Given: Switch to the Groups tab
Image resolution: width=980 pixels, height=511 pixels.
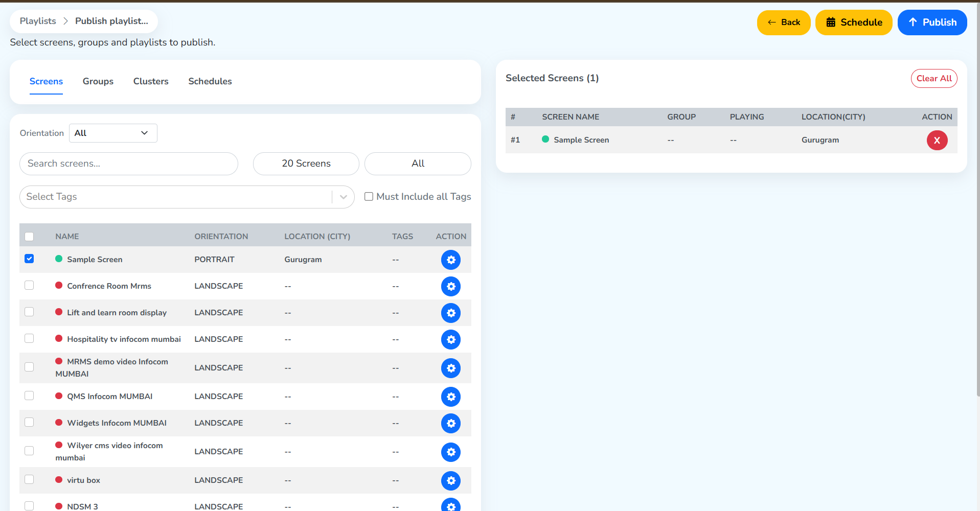Looking at the screenshot, I should coord(98,81).
